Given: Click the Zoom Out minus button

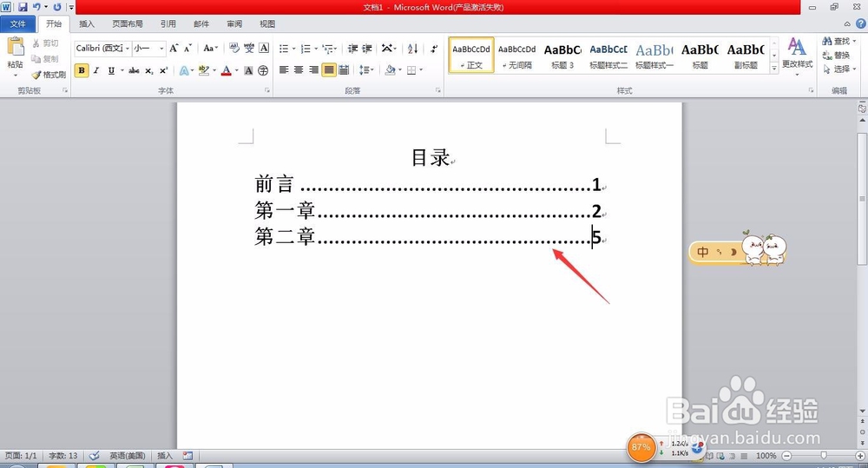Looking at the screenshot, I should coord(786,455).
